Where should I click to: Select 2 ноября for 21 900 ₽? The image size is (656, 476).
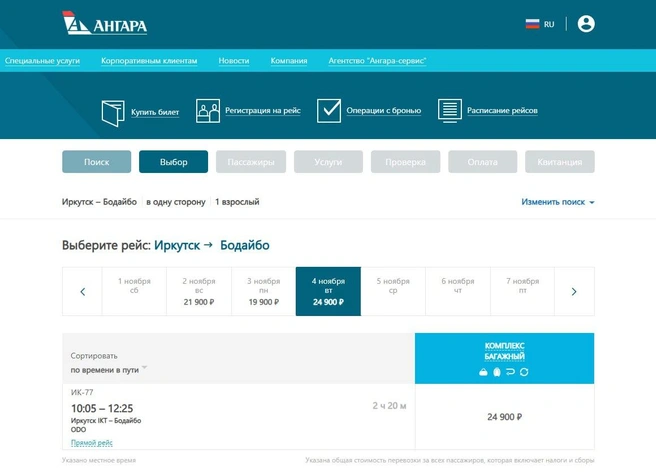click(x=199, y=292)
